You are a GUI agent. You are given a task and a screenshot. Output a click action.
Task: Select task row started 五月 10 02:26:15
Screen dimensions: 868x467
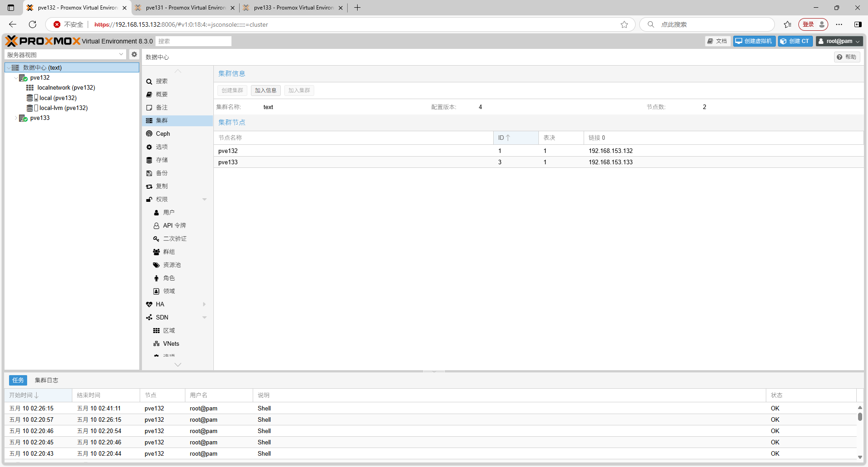coord(430,409)
